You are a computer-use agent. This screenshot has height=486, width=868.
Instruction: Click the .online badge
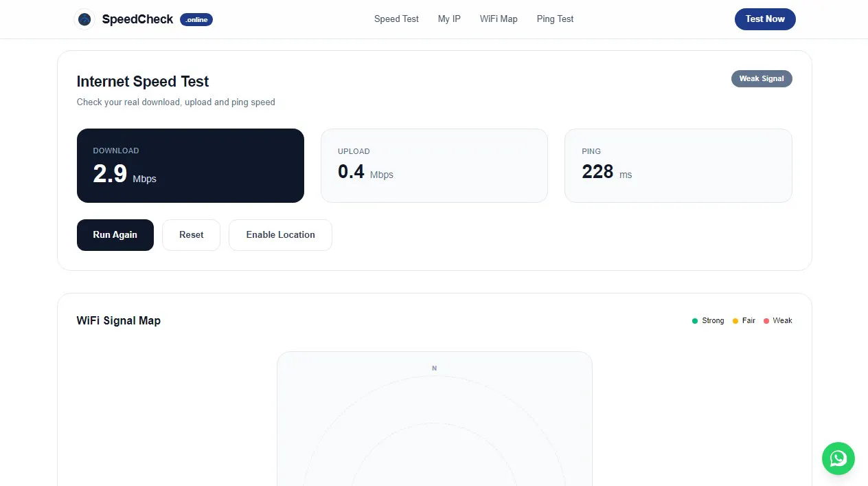[x=196, y=19]
